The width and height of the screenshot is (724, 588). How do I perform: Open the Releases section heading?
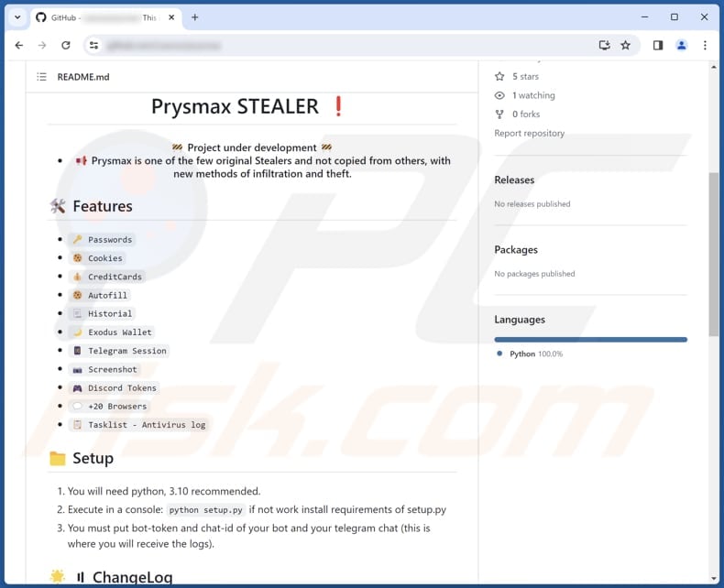[514, 180]
